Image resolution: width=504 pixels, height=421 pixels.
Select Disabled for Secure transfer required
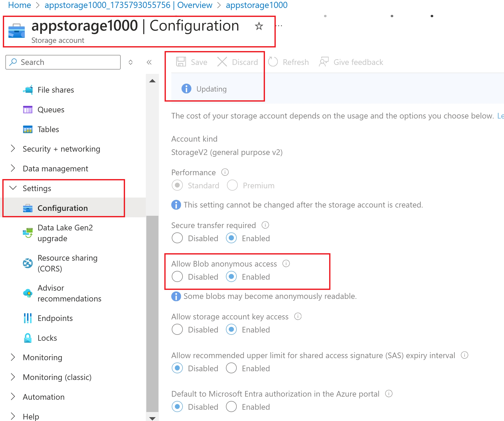coord(177,238)
